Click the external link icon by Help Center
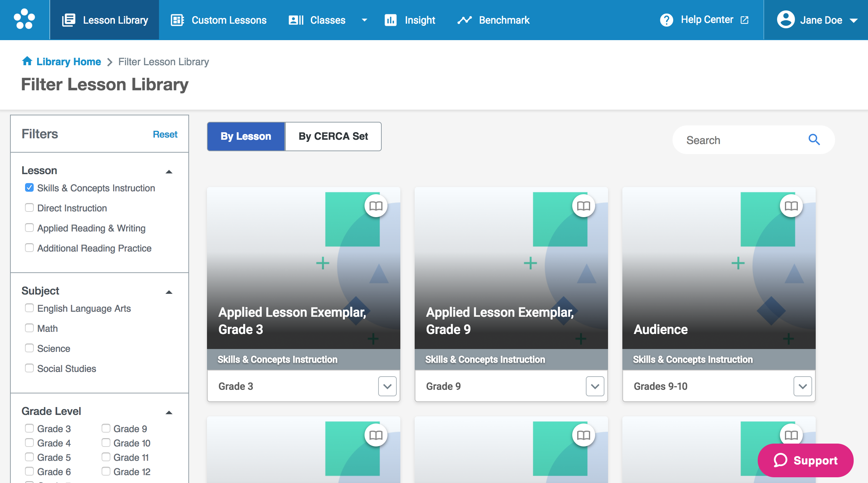The width and height of the screenshot is (868, 483). point(744,20)
